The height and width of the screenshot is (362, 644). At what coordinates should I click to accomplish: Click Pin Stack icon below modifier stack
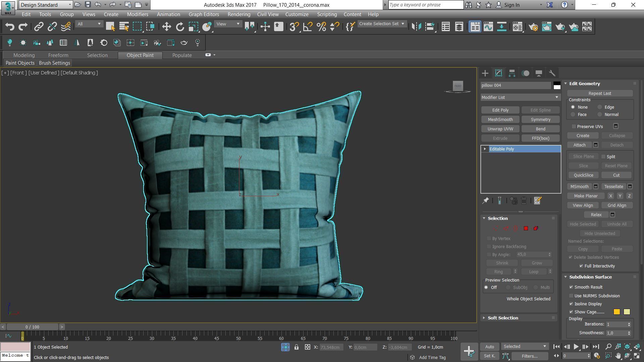point(485,201)
